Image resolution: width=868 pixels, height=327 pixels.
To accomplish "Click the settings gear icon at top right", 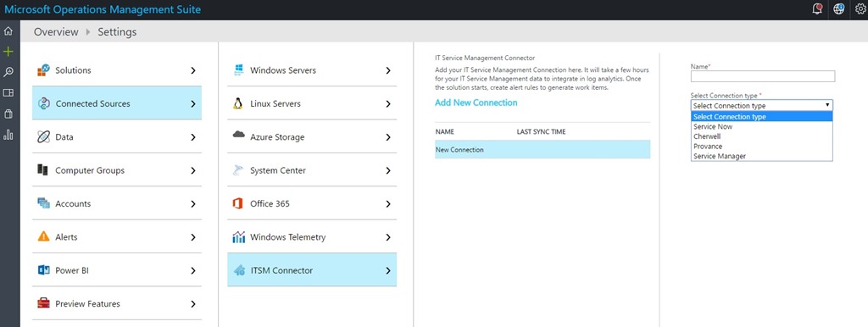I will coord(860,8).
